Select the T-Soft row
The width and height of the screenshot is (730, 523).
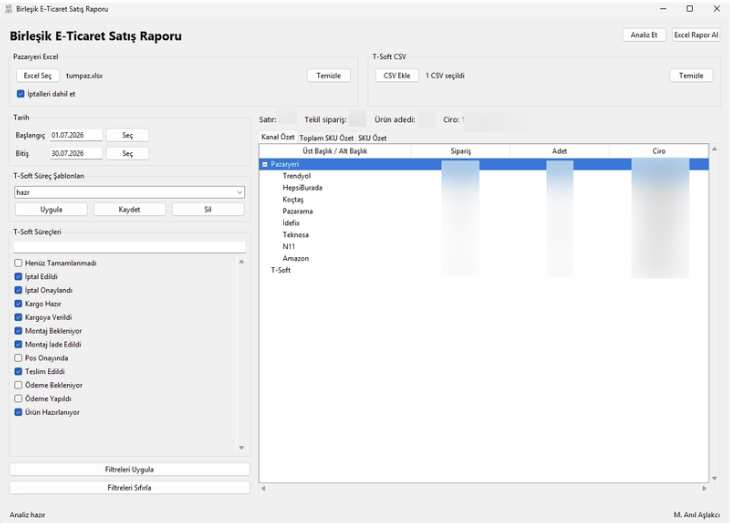tap(484, 270)
